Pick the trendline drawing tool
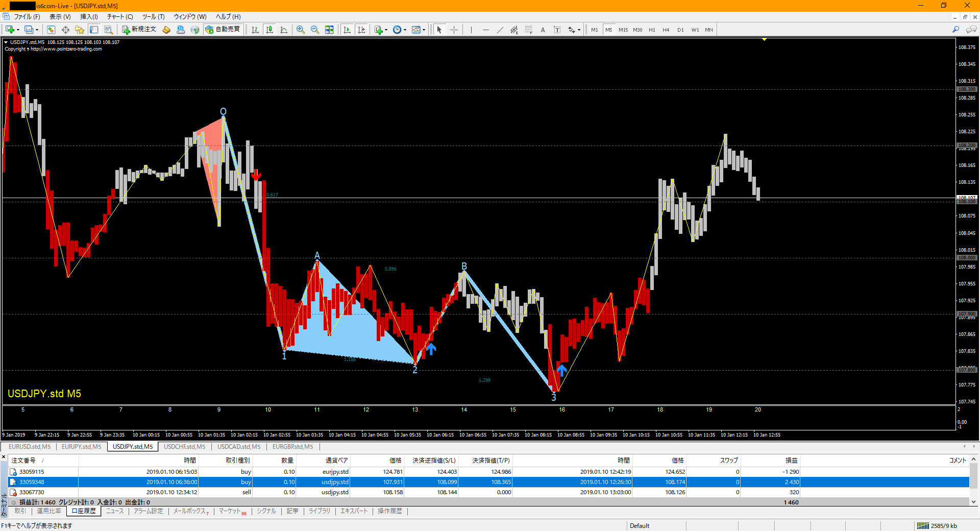Image resolution: width=980 pixels, height=531 pixels. tap(500, 30)
